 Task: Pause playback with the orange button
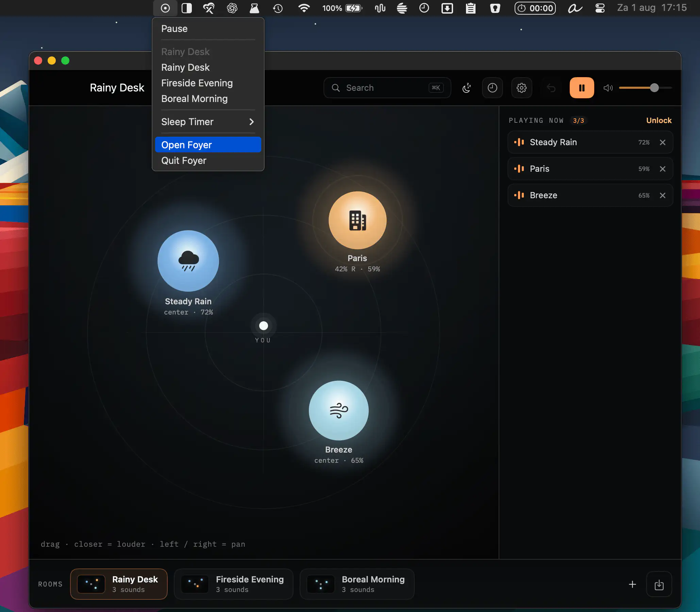(x=582, y=88)
